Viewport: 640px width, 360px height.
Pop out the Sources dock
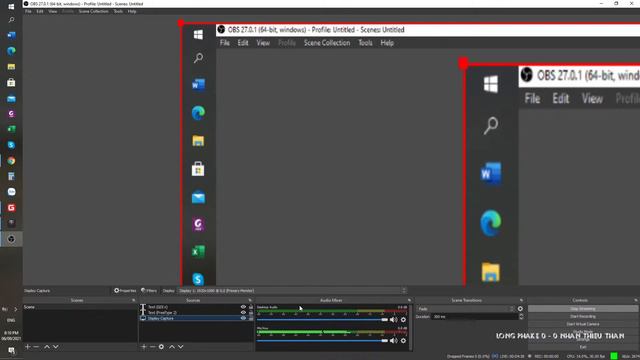[x=250, y=300]
